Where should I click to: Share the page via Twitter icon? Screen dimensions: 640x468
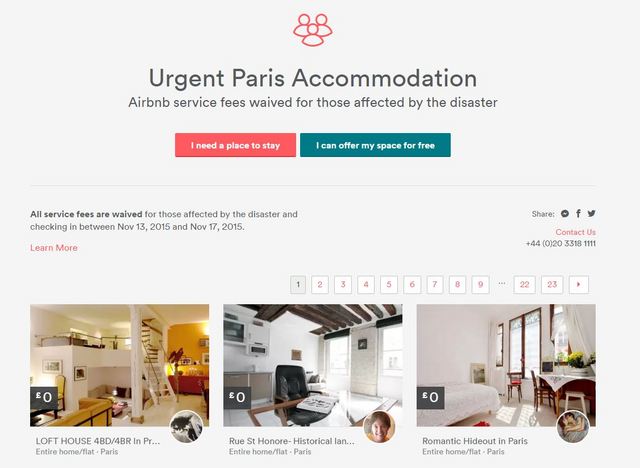pyautogui.click(x=591, y=213)
